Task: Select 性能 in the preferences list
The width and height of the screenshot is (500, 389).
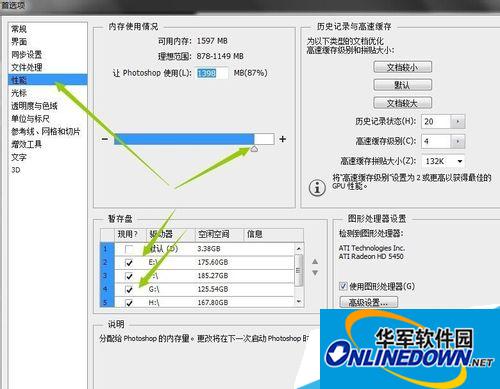Action: click(48, 80)
